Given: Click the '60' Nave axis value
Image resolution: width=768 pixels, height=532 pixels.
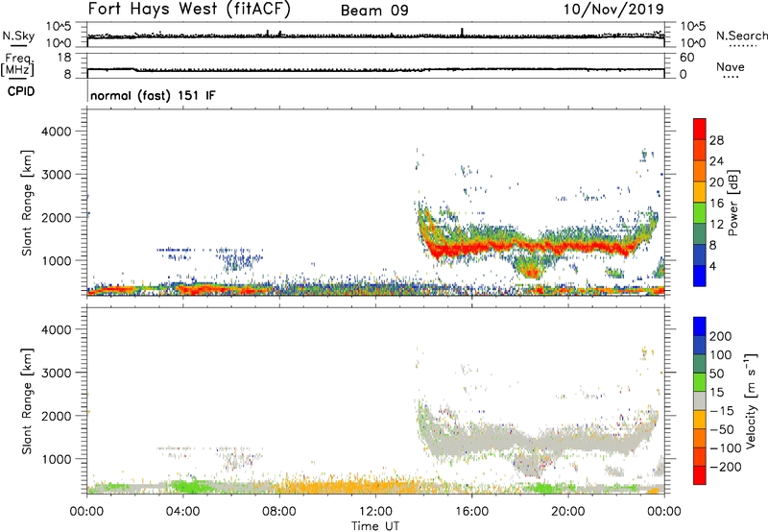Looking at the screenshot, I should 686,58.
